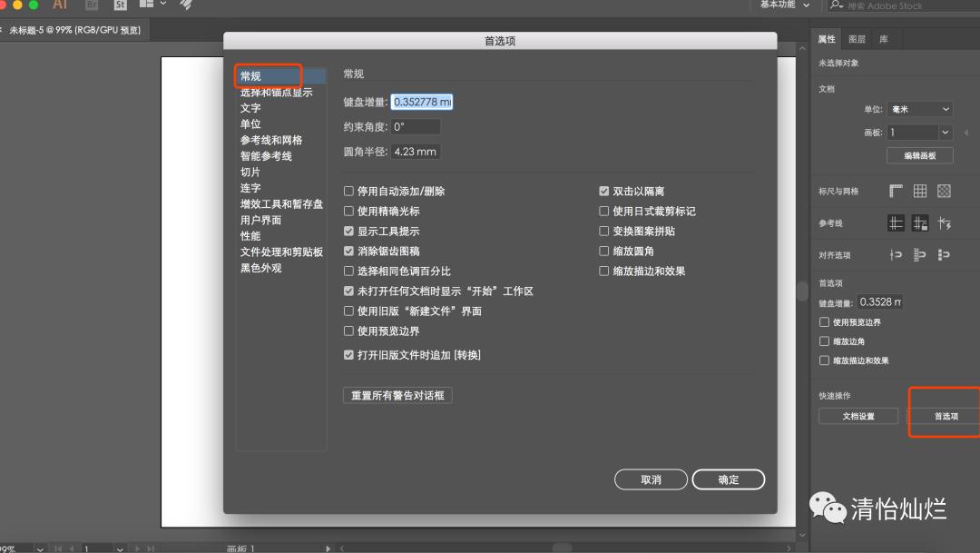Open the 画板 dropdown in the document section

919,132
